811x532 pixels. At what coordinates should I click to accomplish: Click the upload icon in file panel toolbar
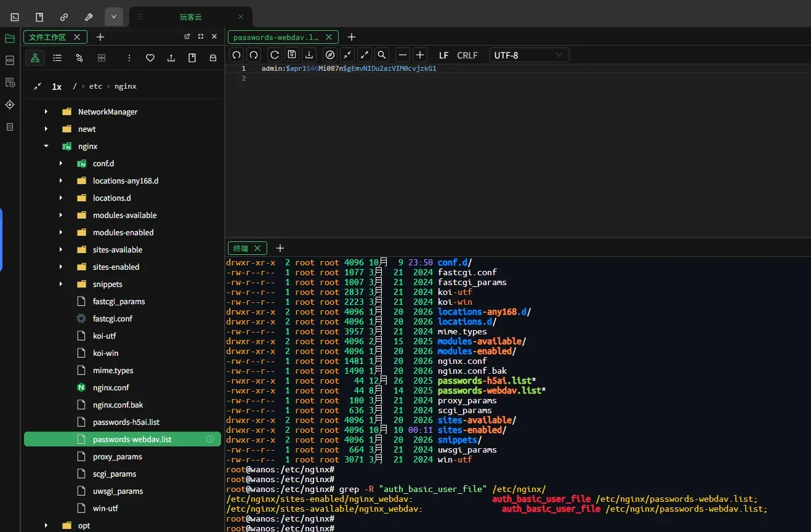pyautogui.click(x=171, y=58)
